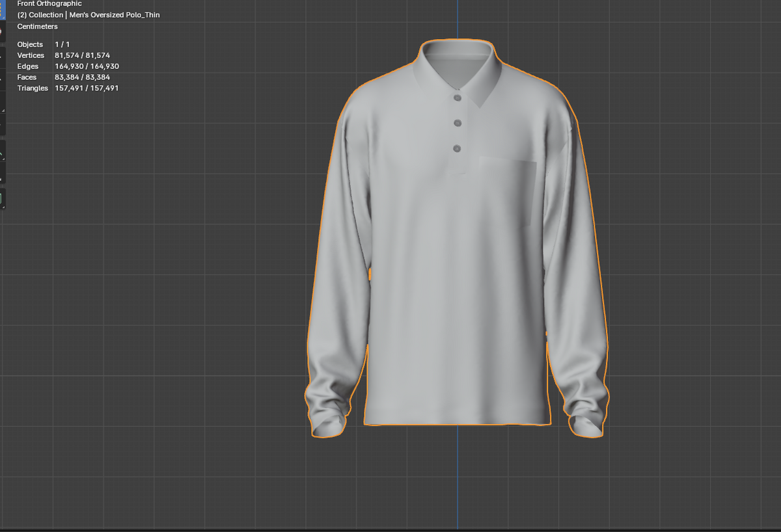Click the Objects count "1 / 1"

click(61, 44)
